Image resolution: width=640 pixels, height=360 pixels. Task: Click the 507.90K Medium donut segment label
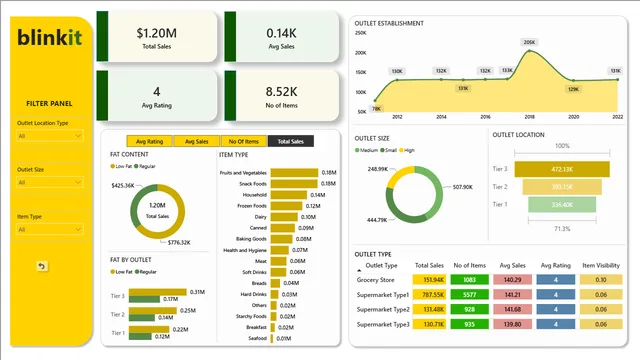click(x=462, y=187)
